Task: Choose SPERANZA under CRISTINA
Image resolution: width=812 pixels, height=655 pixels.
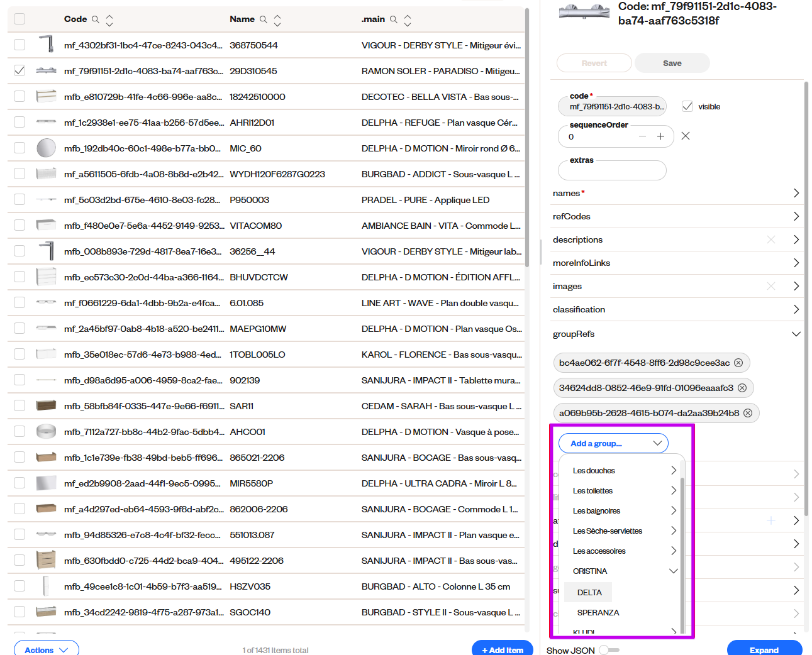Action: pos(598,612)
